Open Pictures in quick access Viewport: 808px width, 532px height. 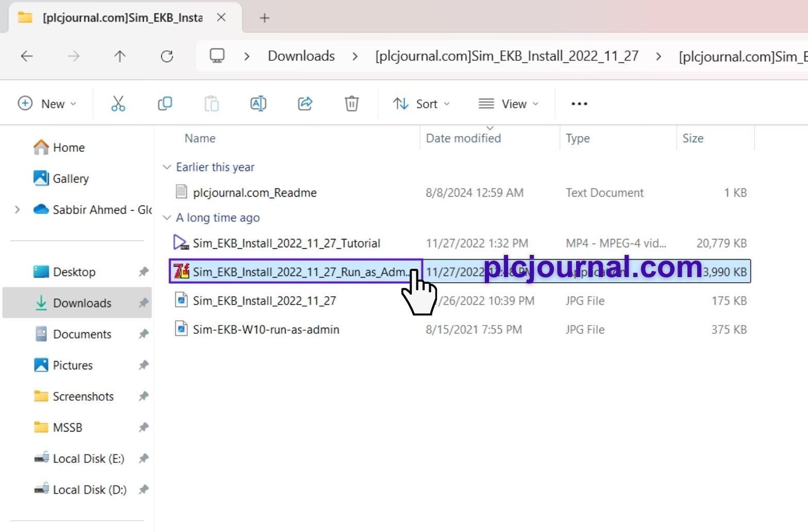pyautogui.click(x=63, y=365)
